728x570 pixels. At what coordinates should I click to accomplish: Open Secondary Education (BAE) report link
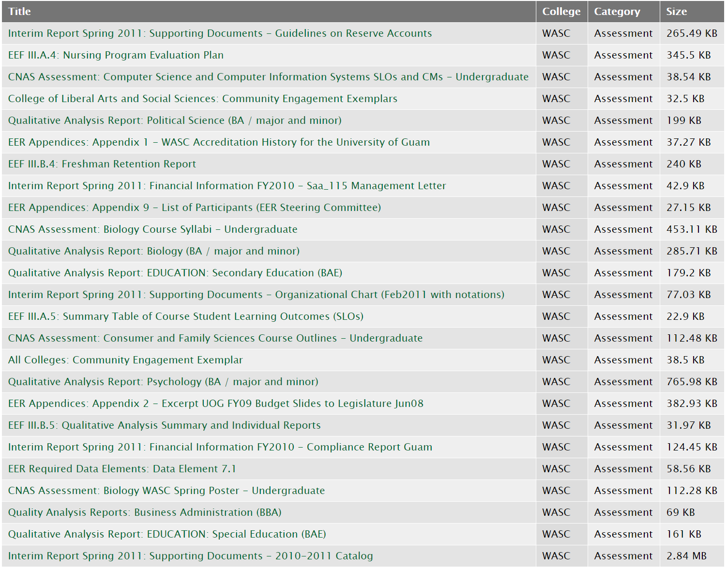(175, 273)
